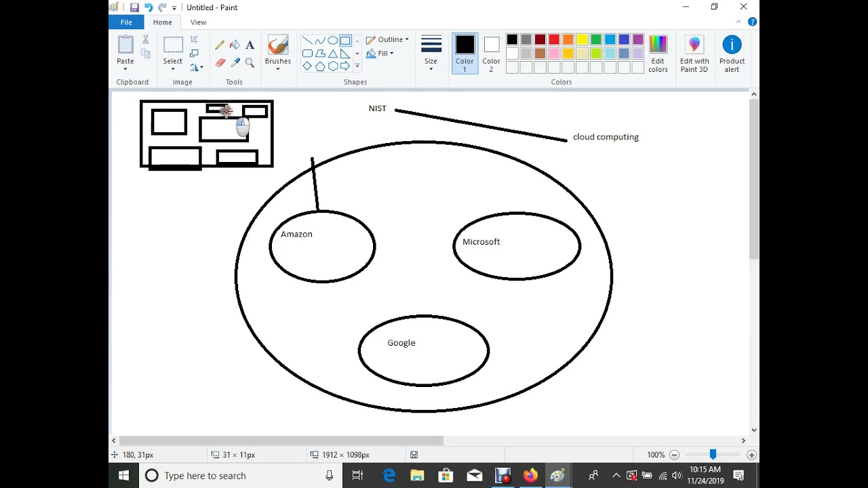The width and height of the screenshot is (868, 488).
Task: Click the taskbar search box
Action: pyautogui.click(x=241, y=476)
